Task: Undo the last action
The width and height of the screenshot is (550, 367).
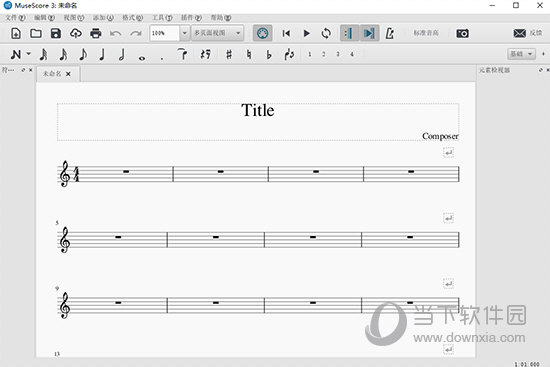Action: point(115,34)
